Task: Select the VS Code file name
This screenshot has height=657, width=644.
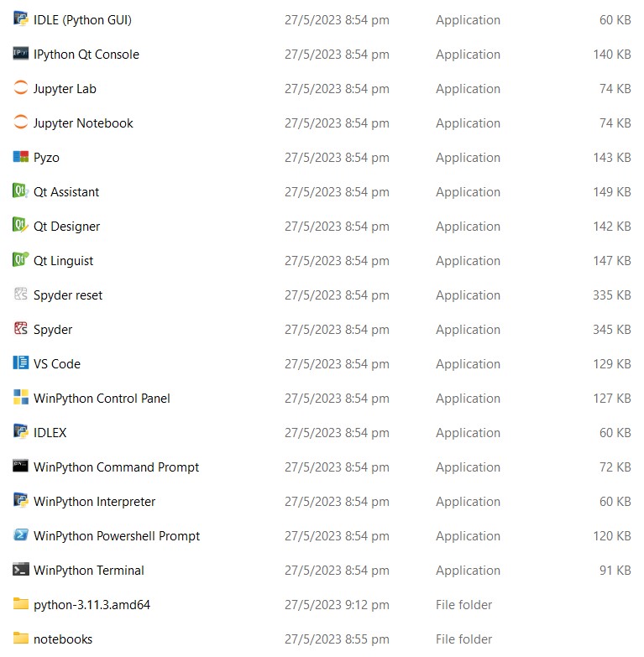Action: 57,364
